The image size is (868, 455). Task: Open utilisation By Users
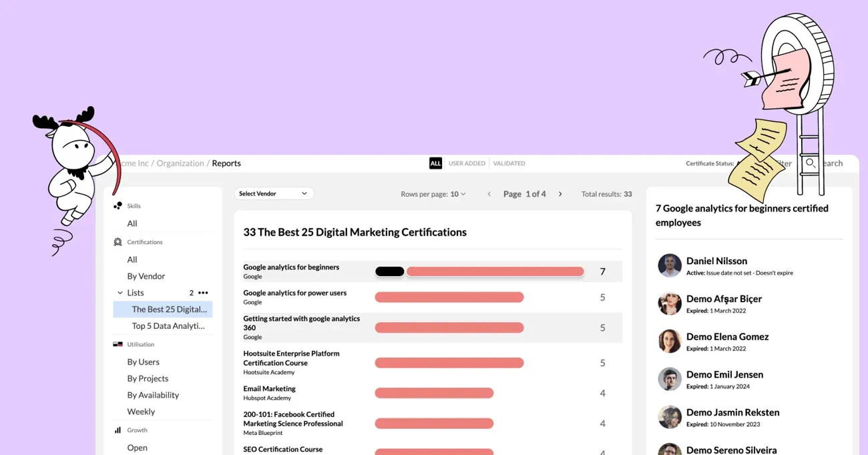coord(144,362)
